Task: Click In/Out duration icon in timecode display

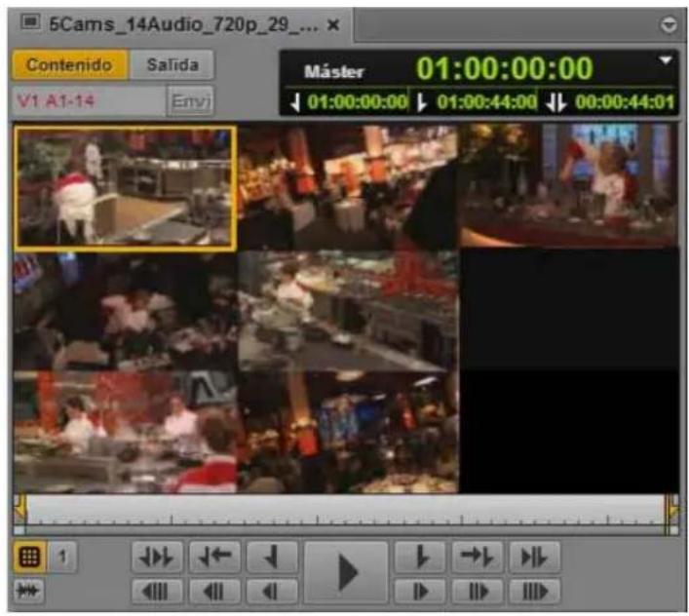Action: (555, 102)
